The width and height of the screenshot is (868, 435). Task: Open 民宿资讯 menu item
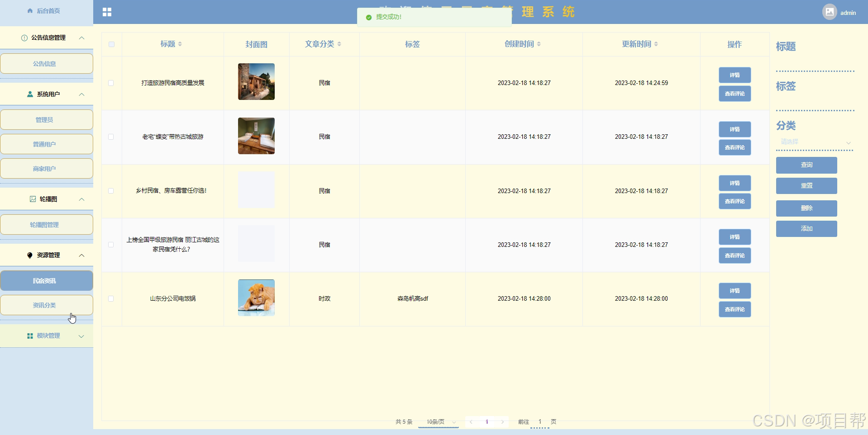click(x=47, y=281)
